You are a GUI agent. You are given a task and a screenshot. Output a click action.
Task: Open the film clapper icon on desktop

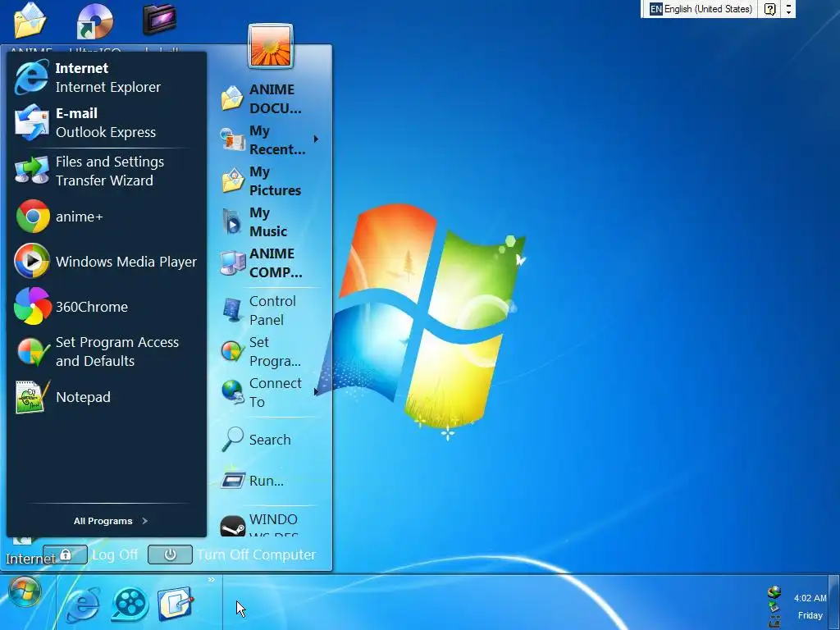(160, 19)
